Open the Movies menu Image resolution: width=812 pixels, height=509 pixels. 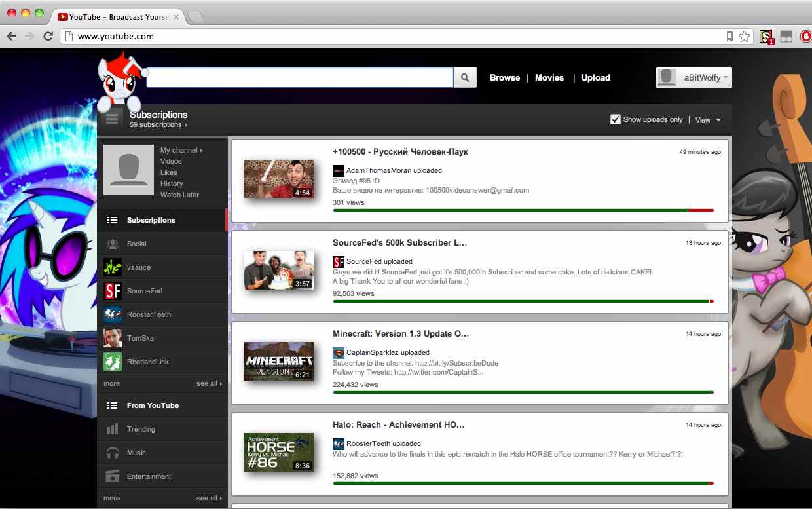click(x=549, y=77)
